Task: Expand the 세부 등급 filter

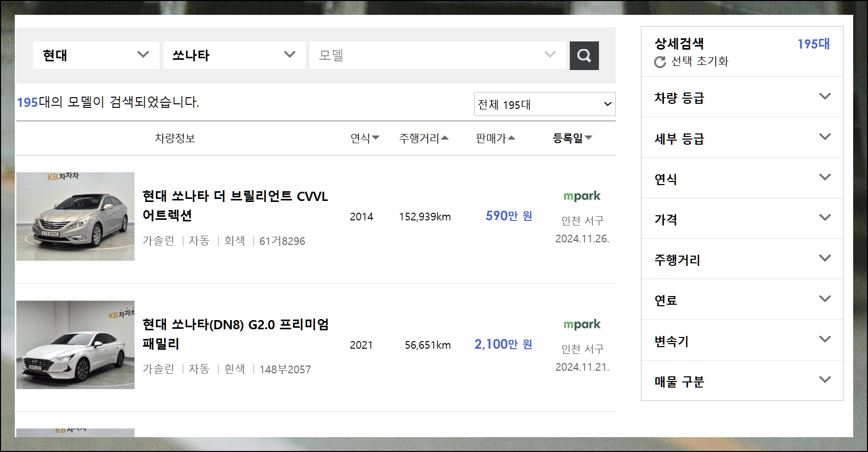Action: (742, 138)
